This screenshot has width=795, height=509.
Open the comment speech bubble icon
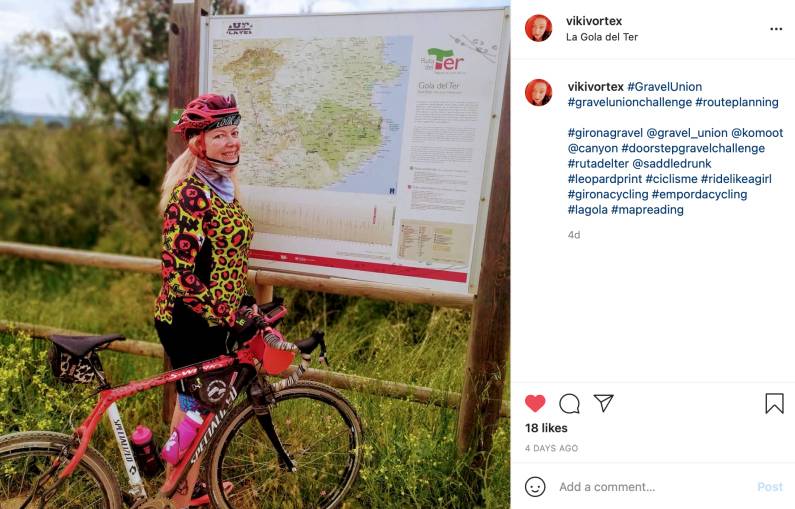[569, 404]
